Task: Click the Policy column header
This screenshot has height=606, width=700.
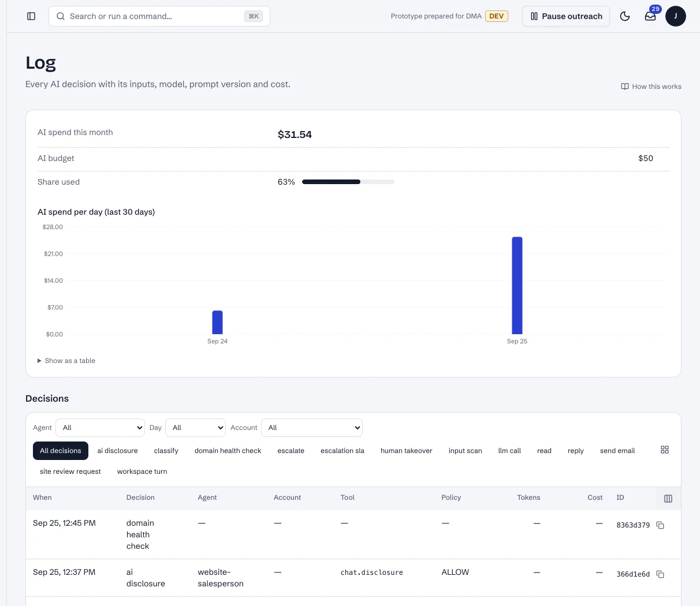Action: pyautogui.click(x=451, y=497)
